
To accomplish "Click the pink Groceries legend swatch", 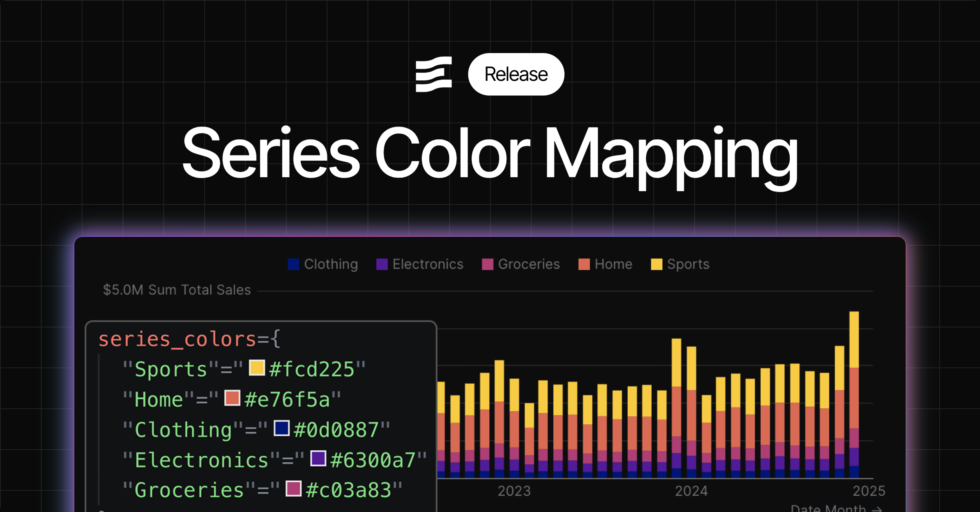I will (x=487, y=264).
